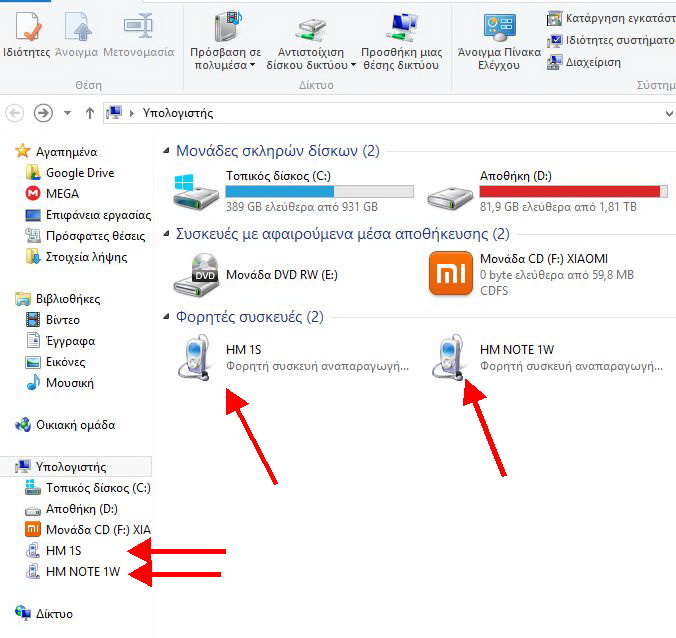Select Βιβλιοθήκες libraries node
The width and height of the screenshot is (676, 638).
(x=57, y=299)
